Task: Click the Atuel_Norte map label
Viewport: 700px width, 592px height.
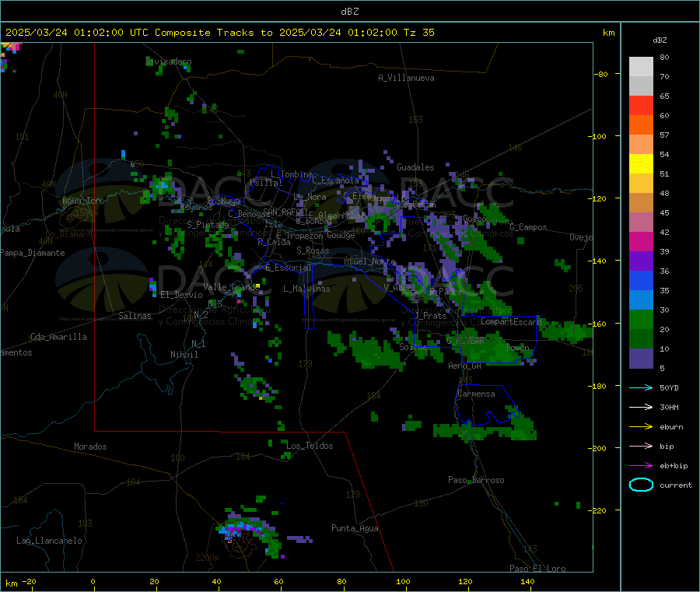Action: [369, 261]
